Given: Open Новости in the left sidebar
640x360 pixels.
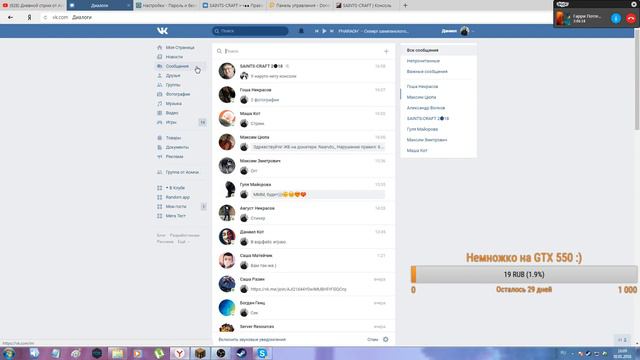Looking at the screenshot, I should coord(174,57).
